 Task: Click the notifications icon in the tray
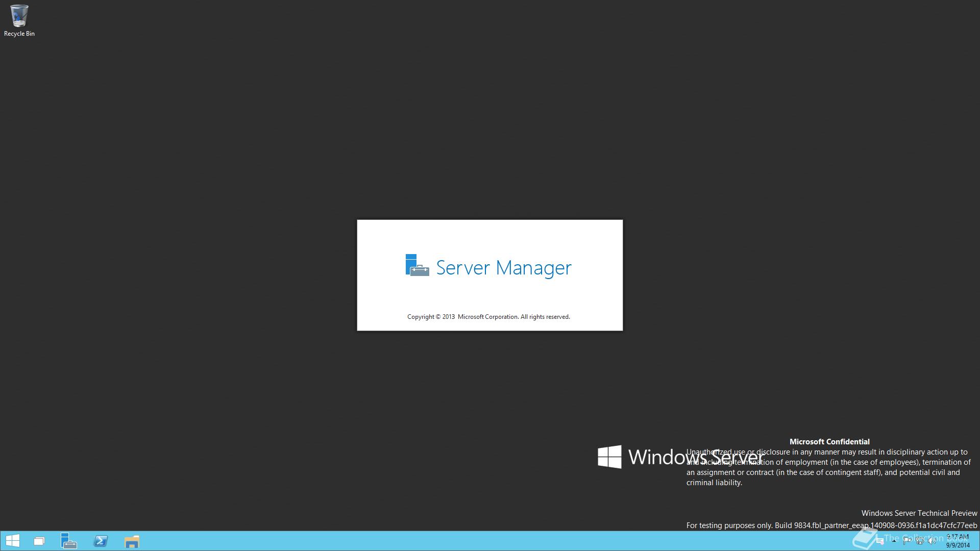point(880,541)
